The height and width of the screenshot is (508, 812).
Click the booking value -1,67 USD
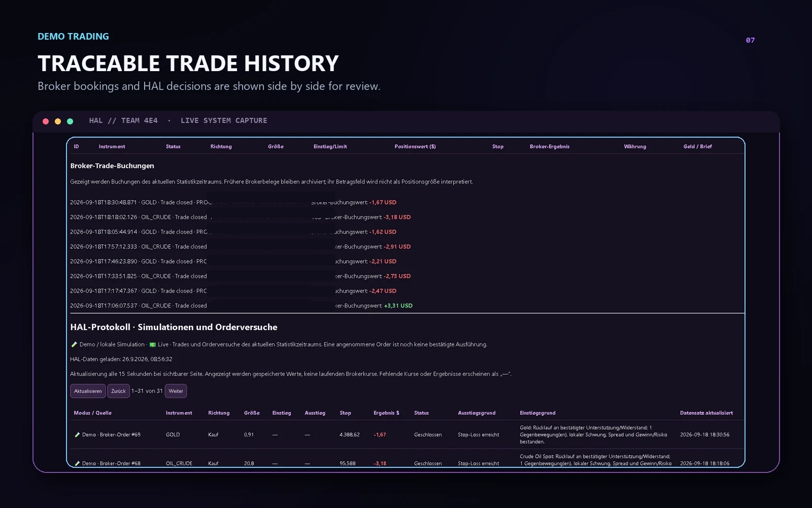383,202
